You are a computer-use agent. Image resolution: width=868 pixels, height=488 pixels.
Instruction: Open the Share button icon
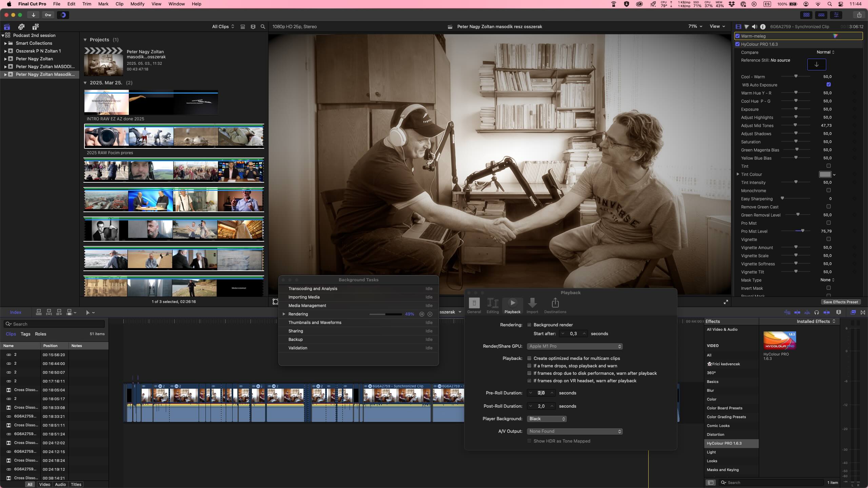(859, 15)
